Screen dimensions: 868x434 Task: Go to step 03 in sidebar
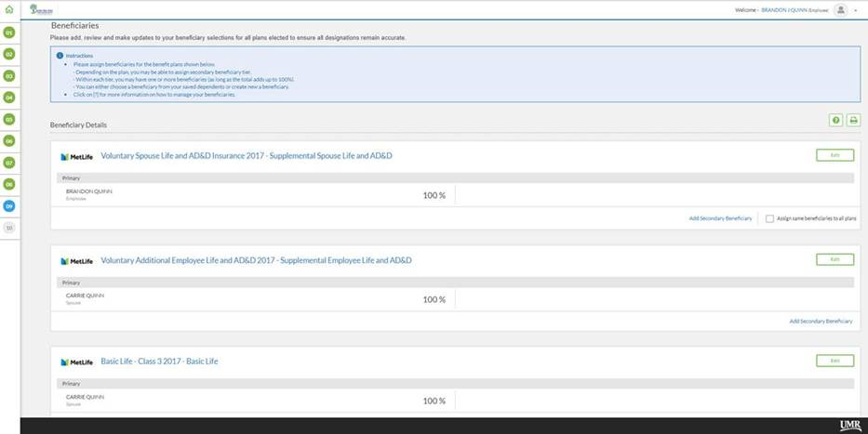(9, 75)
